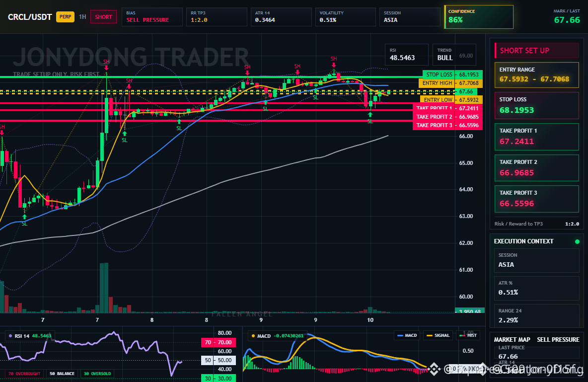
Task: Click the RSI 14 value 48.5463 label
Action: (42, 336)
